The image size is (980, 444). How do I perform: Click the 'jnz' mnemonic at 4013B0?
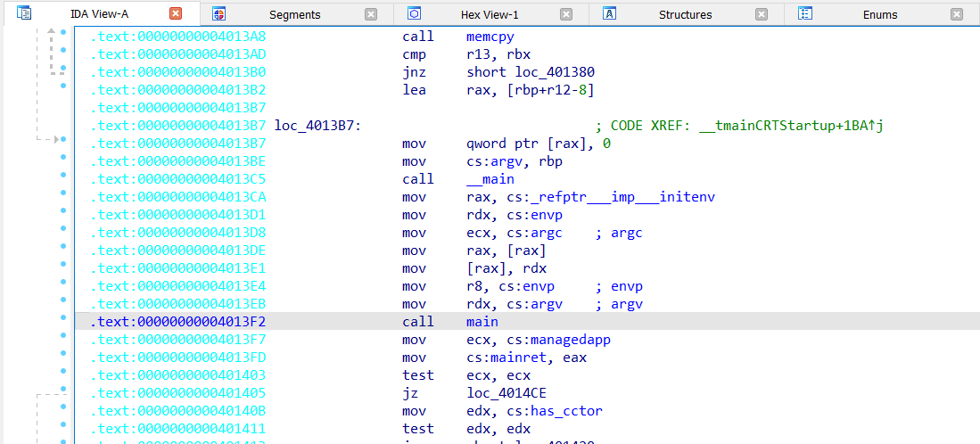pyautogui.click(x=414, y=72)
